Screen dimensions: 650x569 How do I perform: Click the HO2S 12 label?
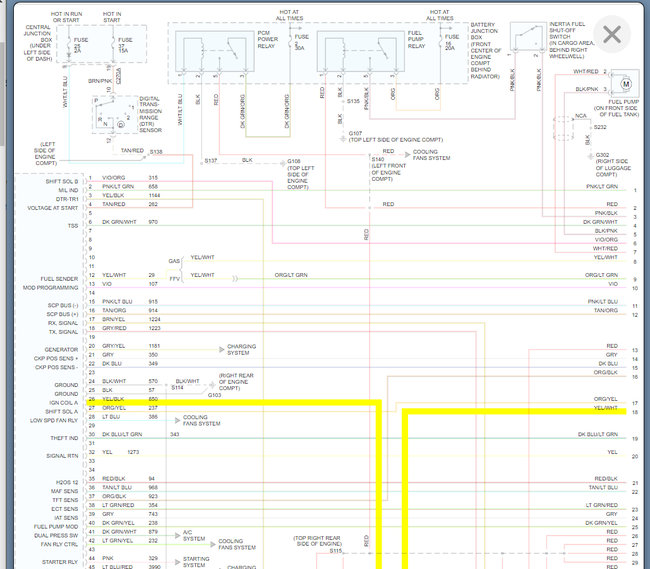67,482
